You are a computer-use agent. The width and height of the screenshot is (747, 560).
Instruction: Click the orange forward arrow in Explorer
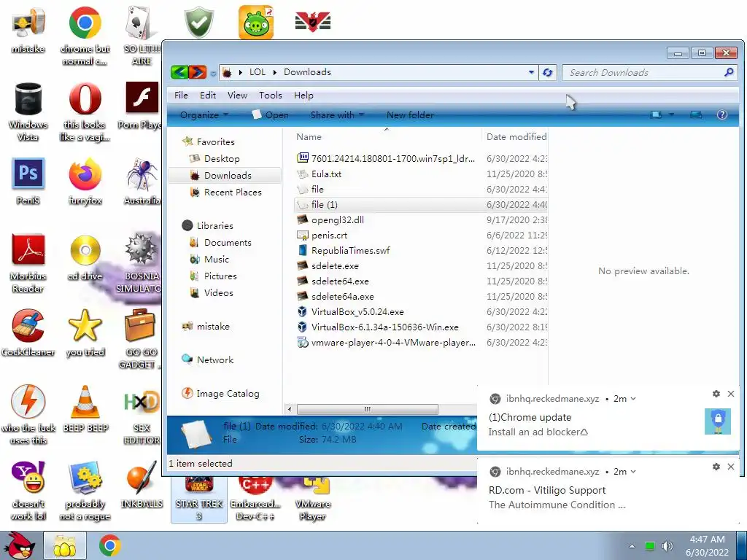point(197,72)
